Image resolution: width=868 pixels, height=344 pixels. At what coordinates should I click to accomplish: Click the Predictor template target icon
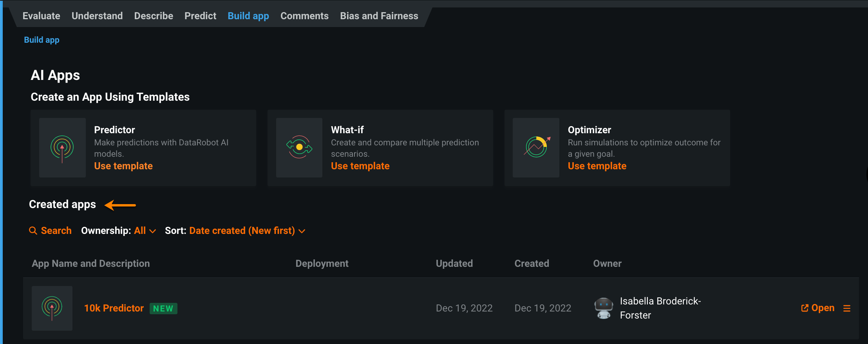point(62,148)
